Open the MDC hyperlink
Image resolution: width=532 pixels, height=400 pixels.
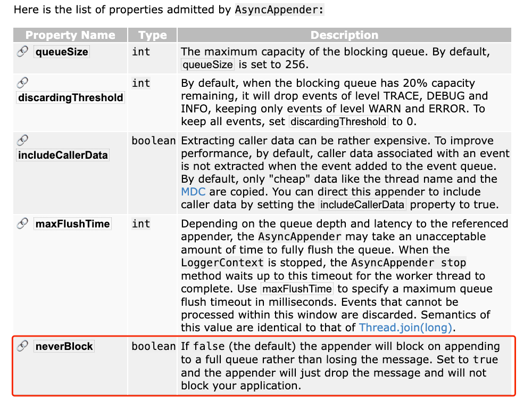tap(193, 192)
